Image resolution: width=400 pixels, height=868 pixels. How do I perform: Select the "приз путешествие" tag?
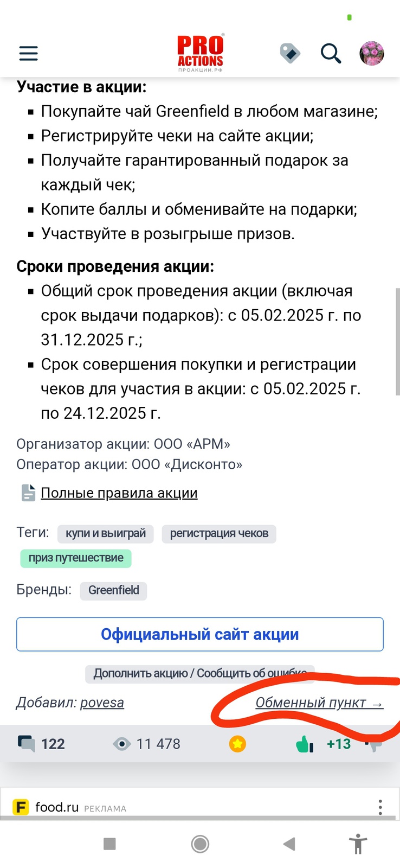click(x=76, y=558)
